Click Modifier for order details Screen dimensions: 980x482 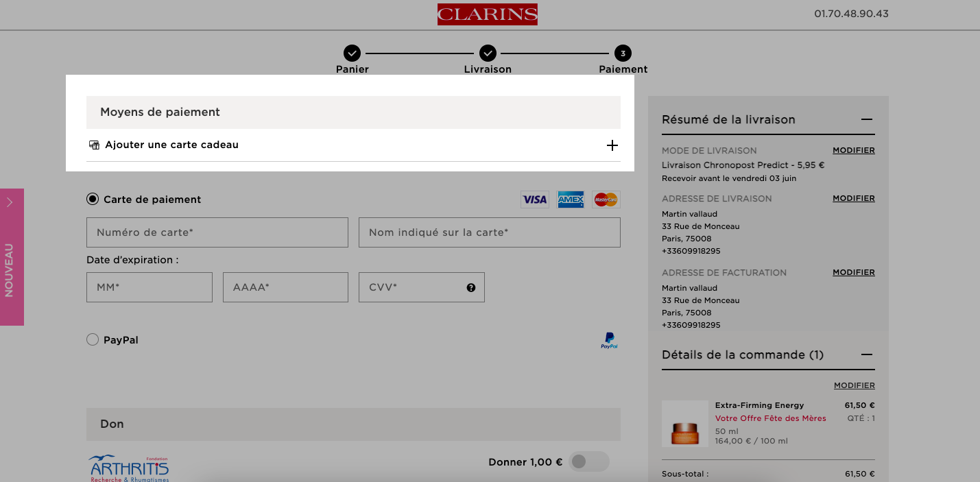[x=854, y=385]
